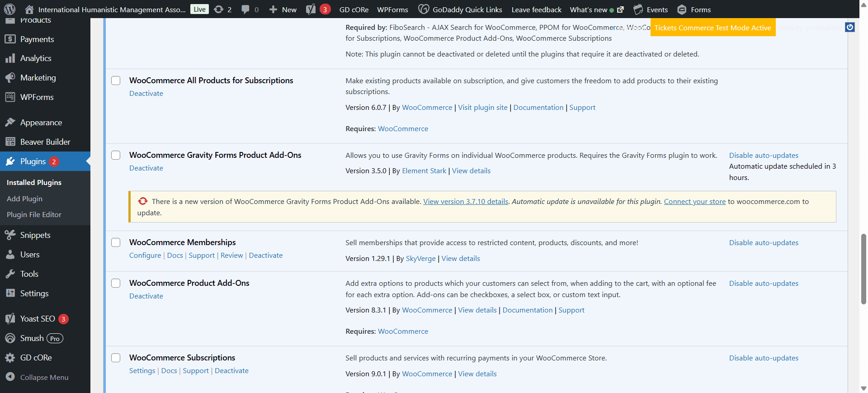This screenshot has width=868, height=393.
Task: Open What's new admin bar item
Action: pos(597,9)
